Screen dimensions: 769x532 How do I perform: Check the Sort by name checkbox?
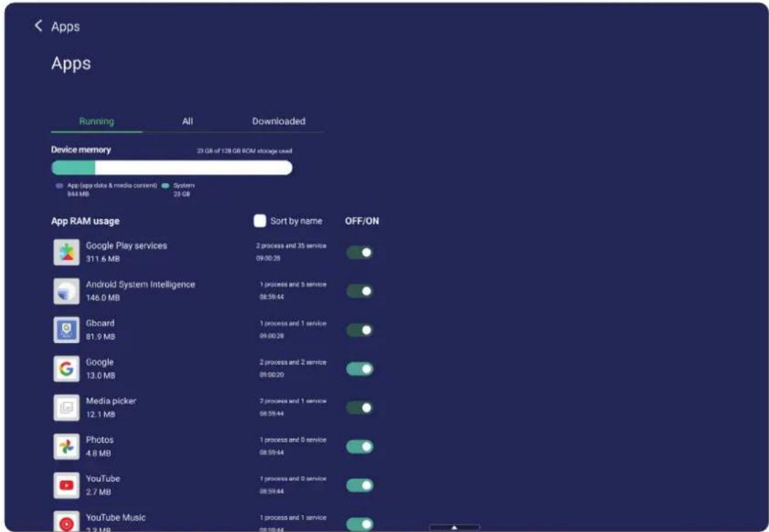(x=260, y=221)
